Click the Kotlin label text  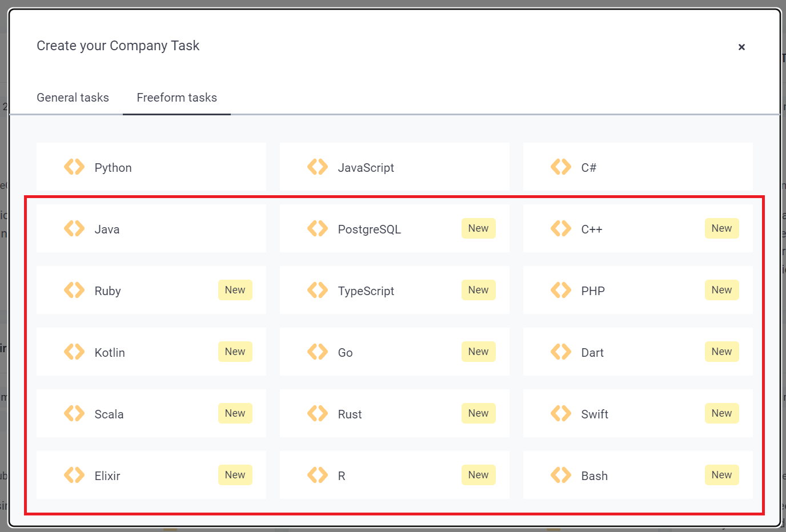click(x=110, y=353)
